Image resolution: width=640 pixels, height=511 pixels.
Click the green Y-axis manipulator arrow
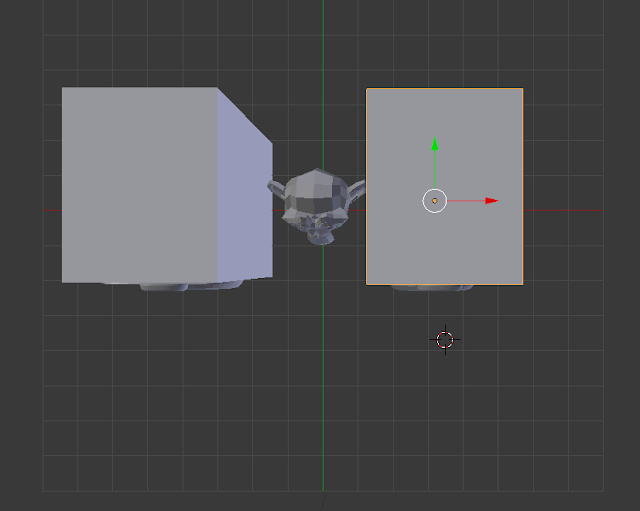pyautogui.click(x=435, y=144)
